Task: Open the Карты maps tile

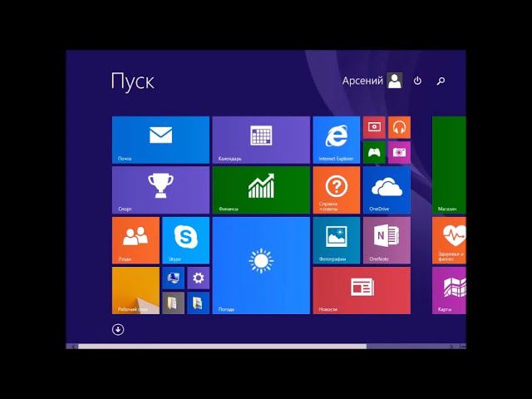Action: point(449,290)
